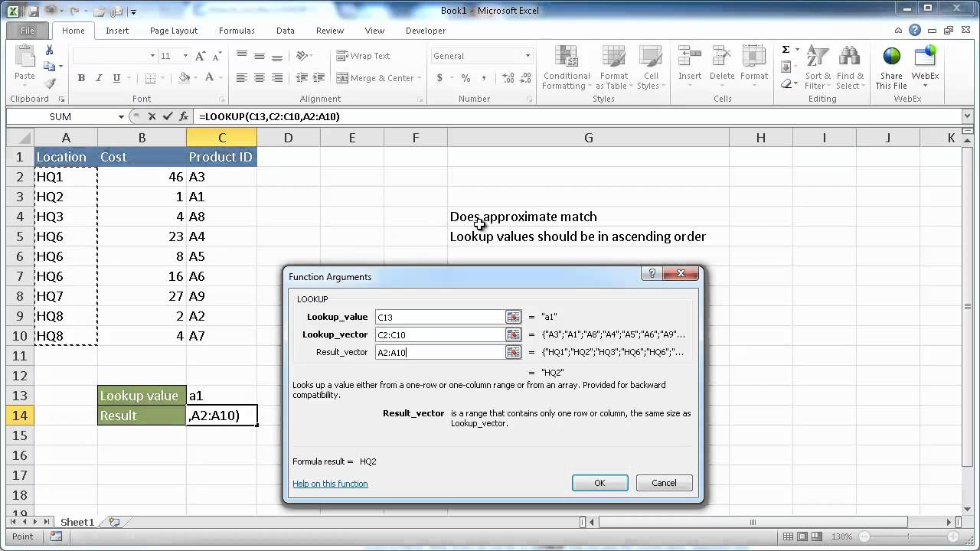This screenshot has width=980, height=551.
Task: Open the Conditional Formatting menu
Action: [x=567, y=67]
